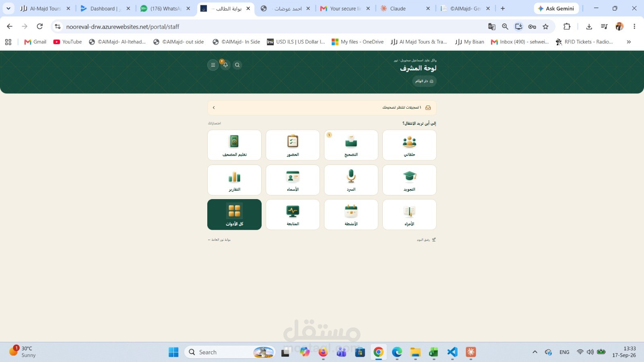Switch to the Al-Majd Tours browser tab

point(45,8)
